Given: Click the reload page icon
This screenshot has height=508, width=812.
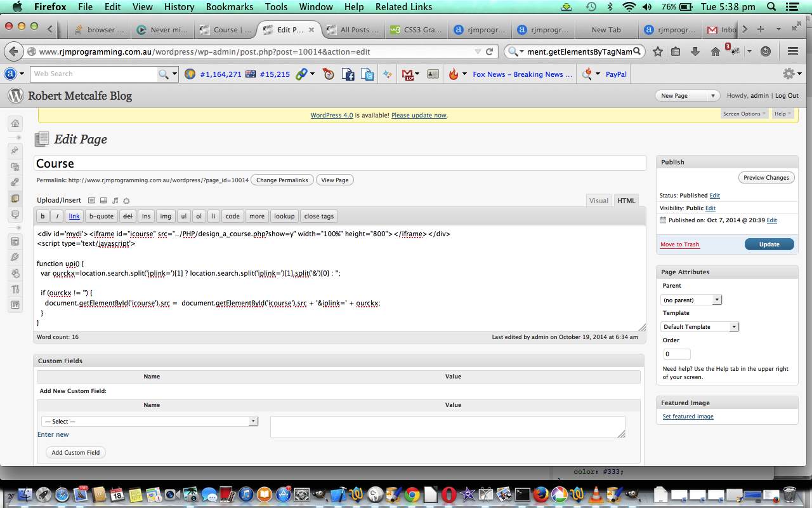Looking at the screenshot, I should (490, 51).
